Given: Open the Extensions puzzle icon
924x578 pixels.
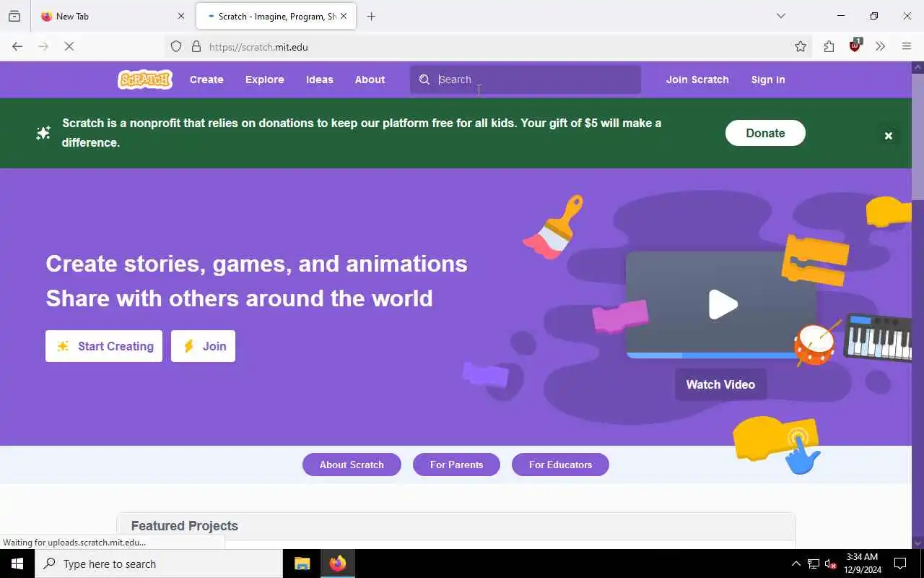Looking at the screenshot, I should point(829,47).
